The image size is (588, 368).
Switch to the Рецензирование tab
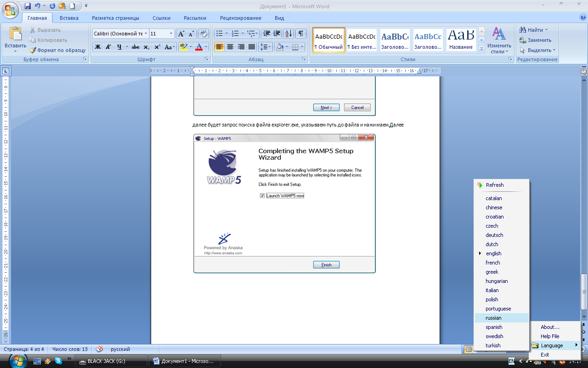[241, 18]
